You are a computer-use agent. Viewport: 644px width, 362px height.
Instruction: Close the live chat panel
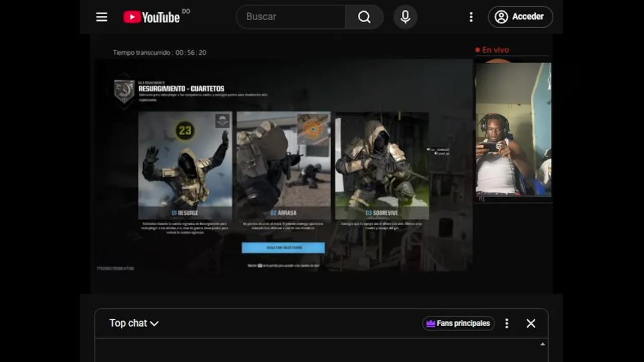pos(531,323)
